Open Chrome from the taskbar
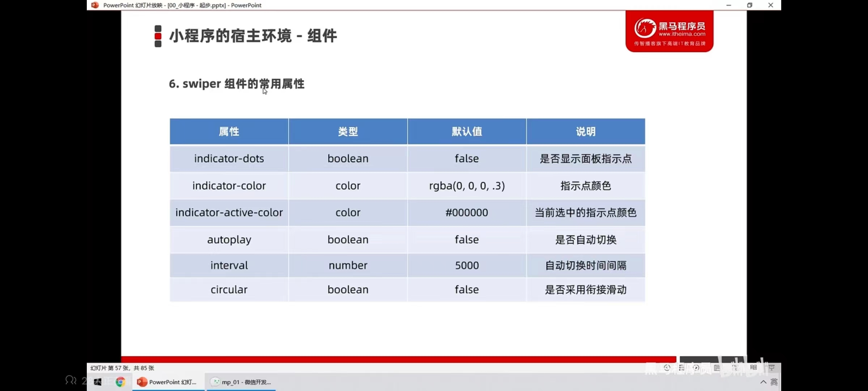This screenshot has height=391, width=868. click(120, 382)
